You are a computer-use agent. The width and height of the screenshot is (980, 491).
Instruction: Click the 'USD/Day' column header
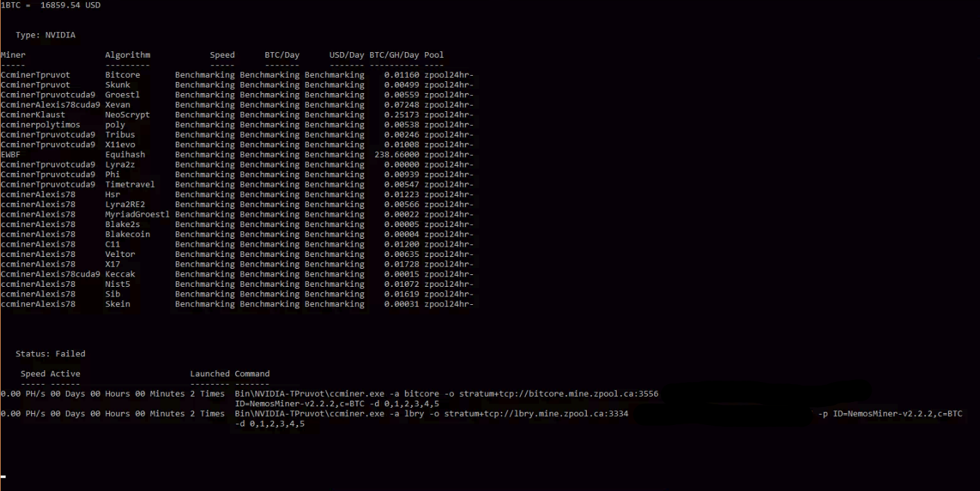tap(347, 55)
